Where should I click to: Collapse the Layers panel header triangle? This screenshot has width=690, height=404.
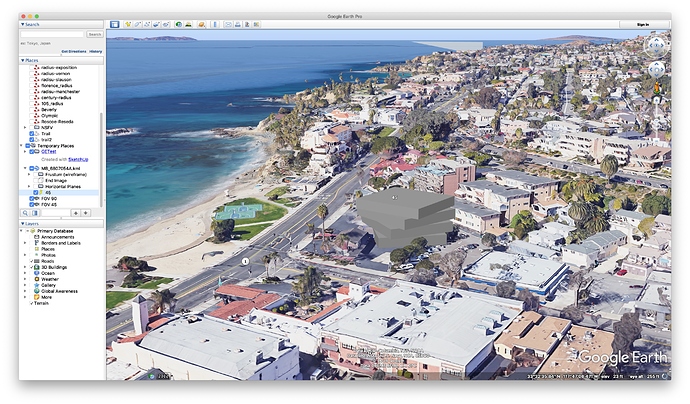pos(22,224)
